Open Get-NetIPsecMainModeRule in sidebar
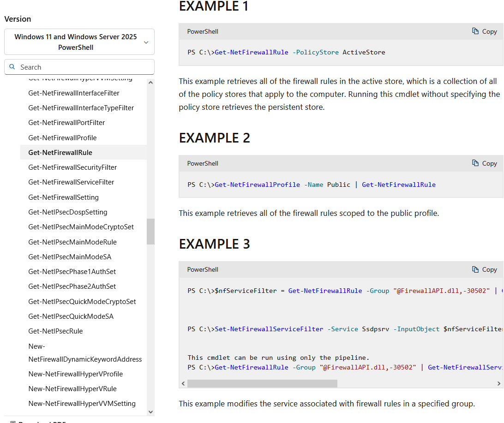 tap(72, 242)
